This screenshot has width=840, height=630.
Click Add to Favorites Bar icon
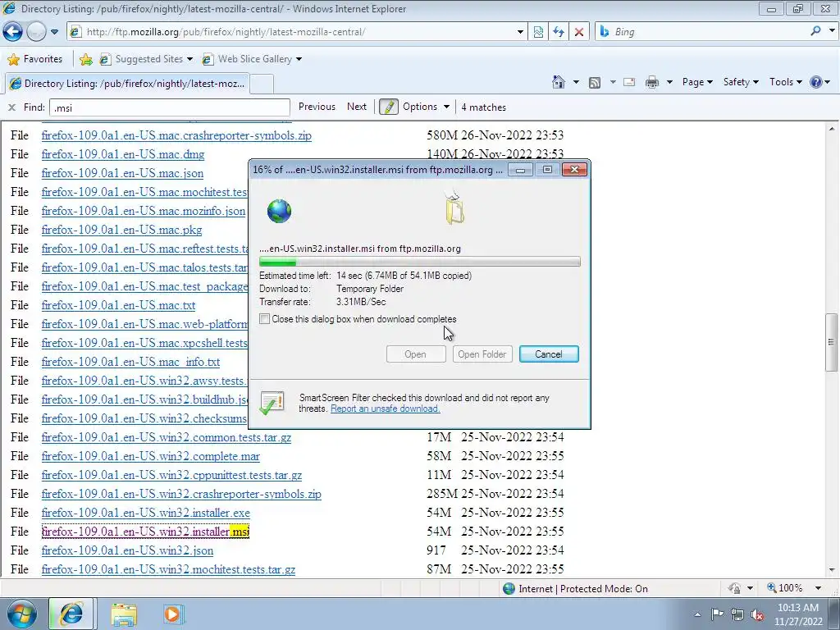85,59
